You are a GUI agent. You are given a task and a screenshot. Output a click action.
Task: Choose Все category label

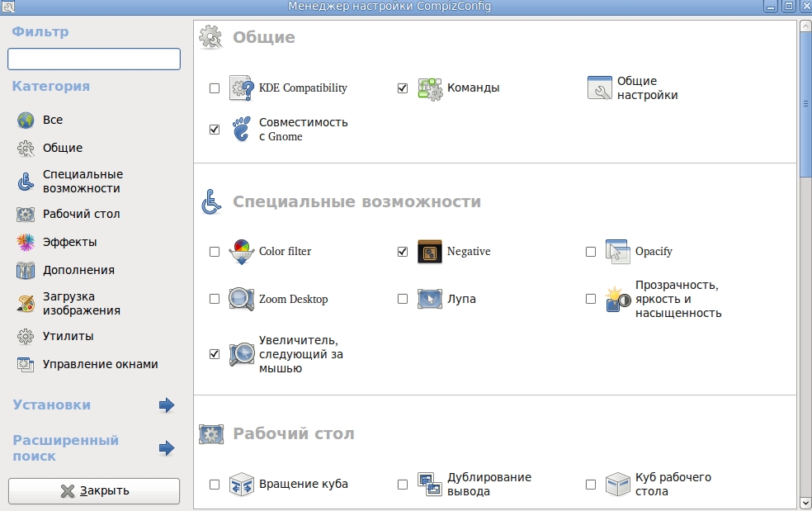pyautogui.click(x=53, y=121)
